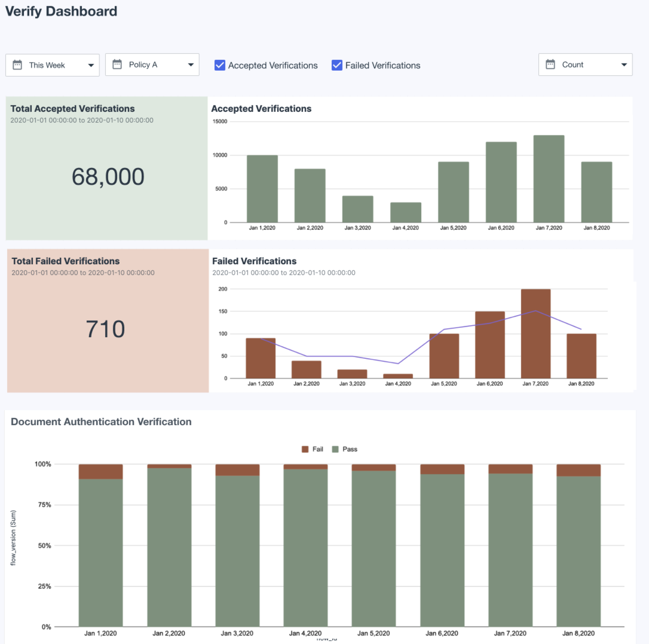The height and width of the screenshot is (644, 649).
Task: Click Jan 5,2020 stacked bar in Document Authentication
Action: (374, 545)
